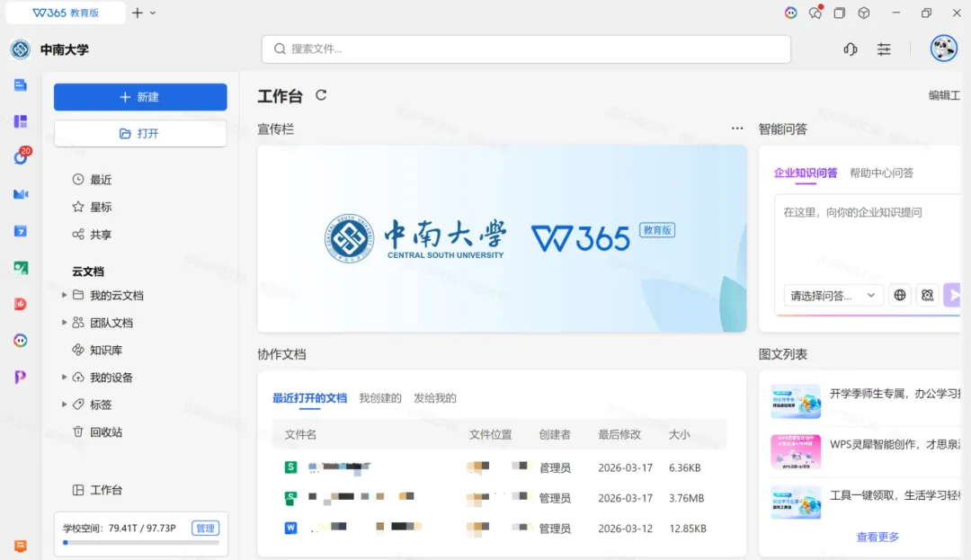Screen dimensions: 971x560
Task: Click the knowledge-base icon beside the globe
Action: tap(927, 295)
